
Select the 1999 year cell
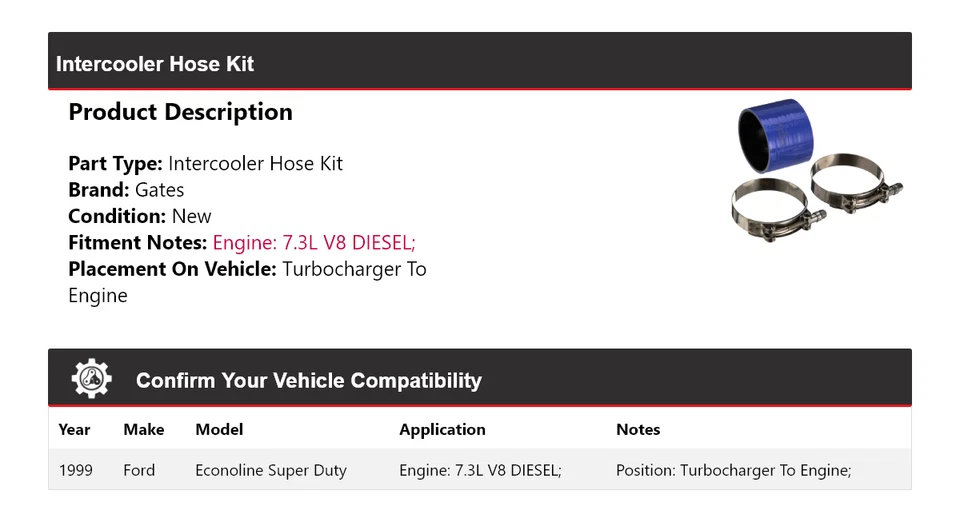(x=76, y=469)
